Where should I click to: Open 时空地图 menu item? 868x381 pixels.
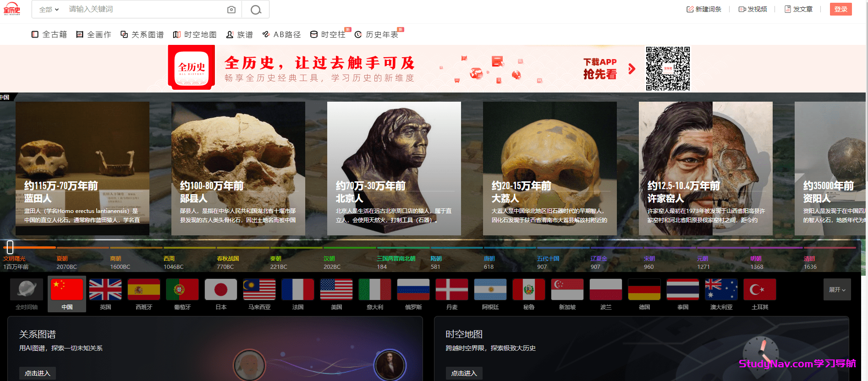(x=195, y=34)
